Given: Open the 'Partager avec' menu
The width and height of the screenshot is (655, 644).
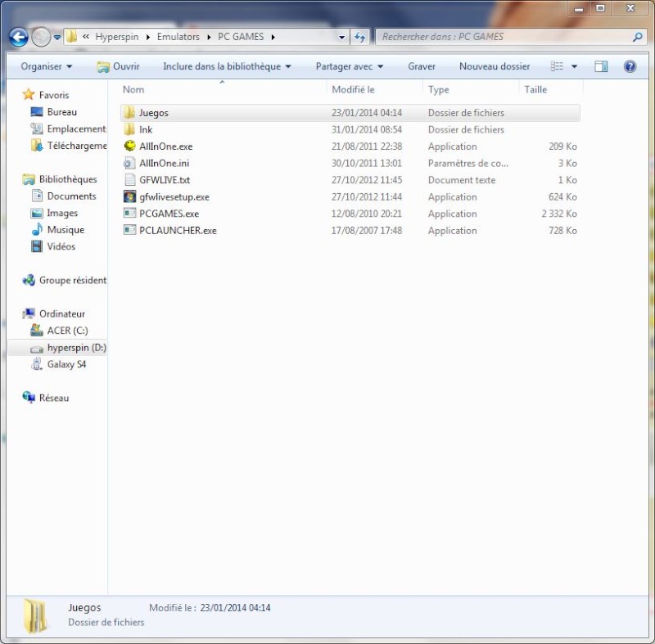Looking at the screenshot, I should [350, 66].
